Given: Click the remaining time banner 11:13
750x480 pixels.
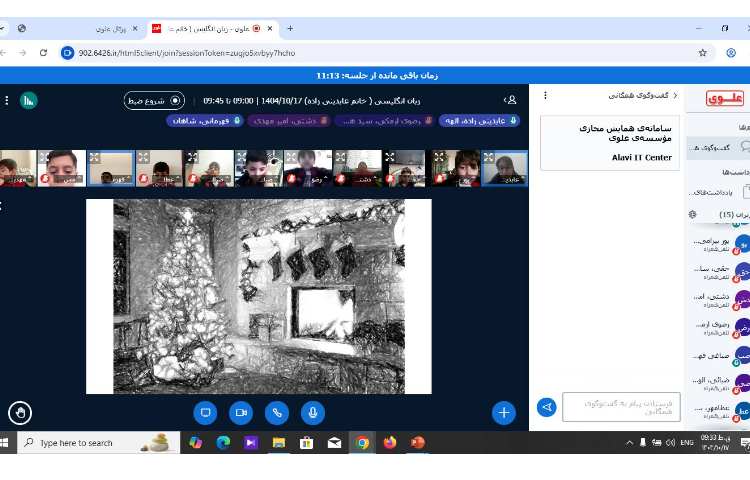Looking at the screenshot, I should [x=377, y=76].
